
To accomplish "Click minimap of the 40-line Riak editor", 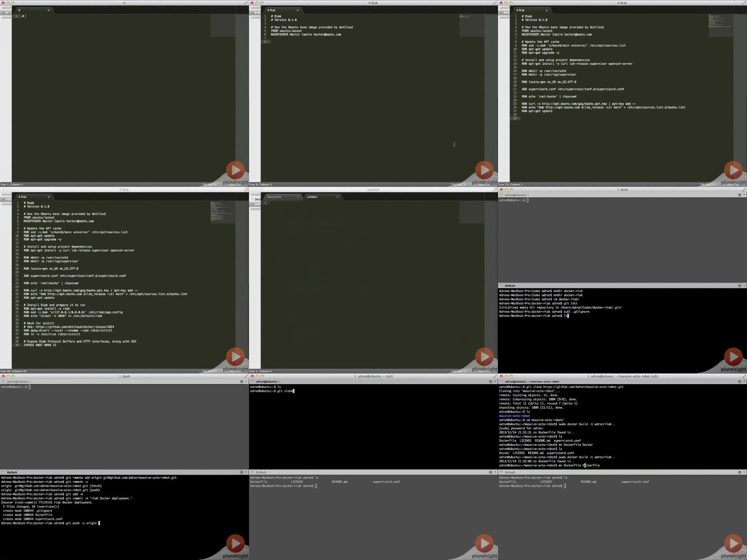I will coord(223,212).
